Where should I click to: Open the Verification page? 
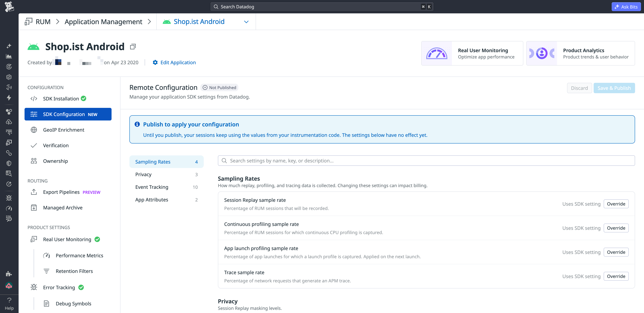click(68, 145)
